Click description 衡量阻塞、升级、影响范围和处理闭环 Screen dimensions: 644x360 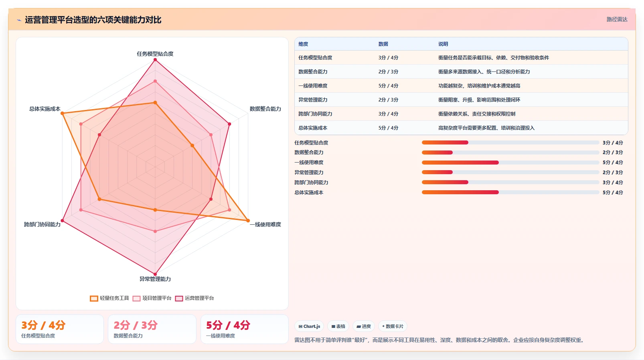[479, 100]
